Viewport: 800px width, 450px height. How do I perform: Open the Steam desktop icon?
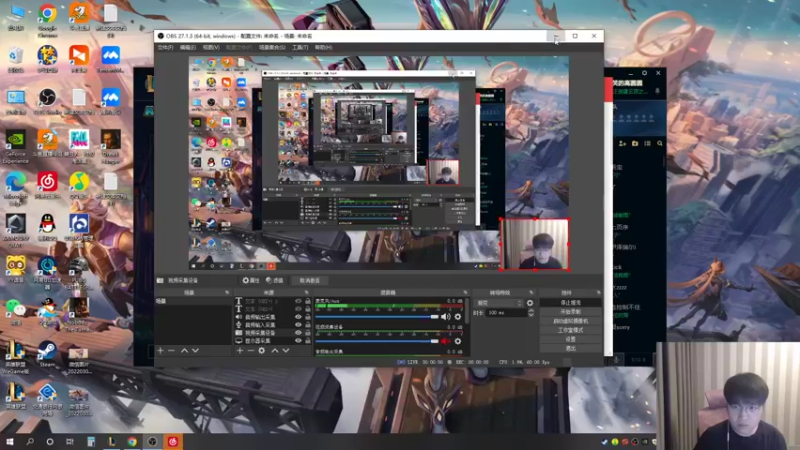pyautogui.click(x=47, y=354)
